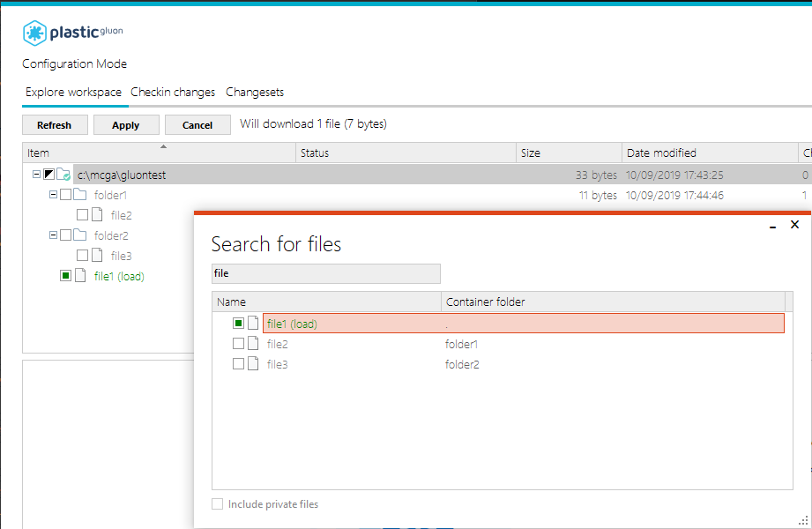
Task: Check the checkbox beside file2 in search results
Action: point(239,343)
